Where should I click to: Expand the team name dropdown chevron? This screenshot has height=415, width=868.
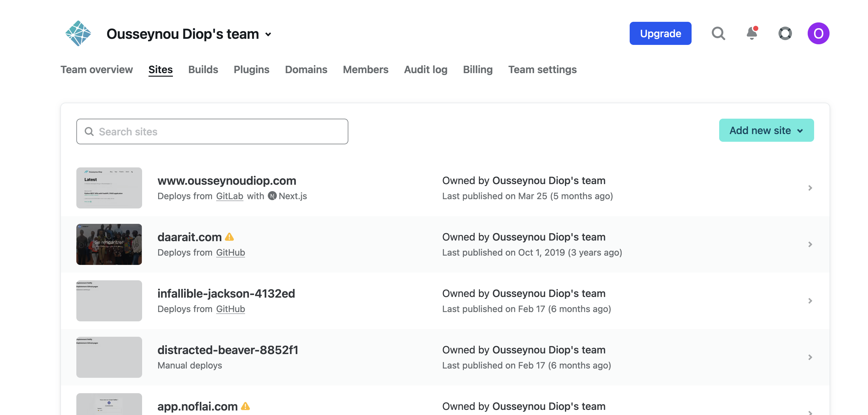[x=268, y=35]
